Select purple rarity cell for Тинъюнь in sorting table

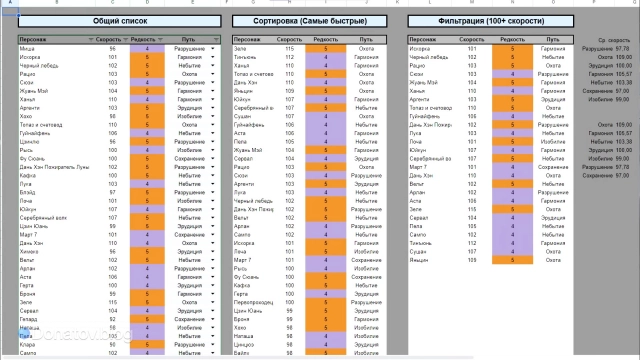coord(325,57)
